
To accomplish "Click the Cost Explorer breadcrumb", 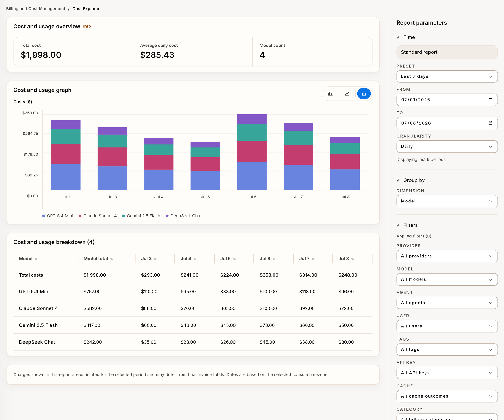I will pos(86,9).
